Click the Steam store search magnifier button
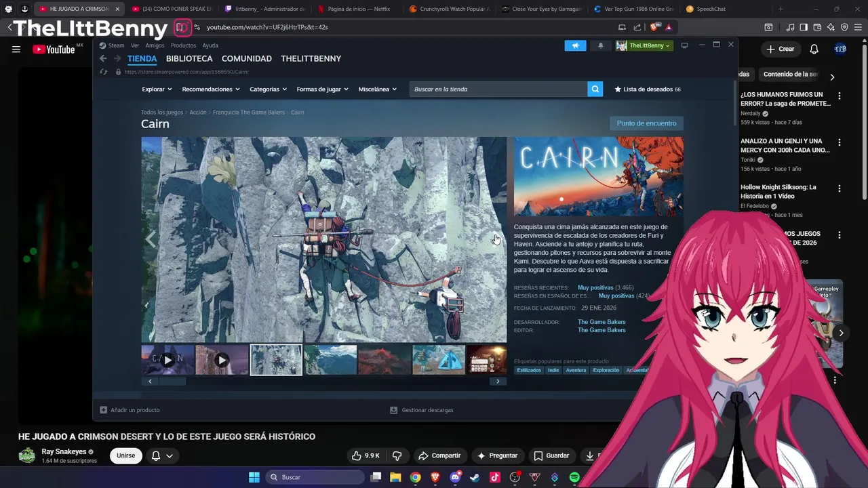The height and width of the screenshot is (488, 868). (x=595, y=89)
